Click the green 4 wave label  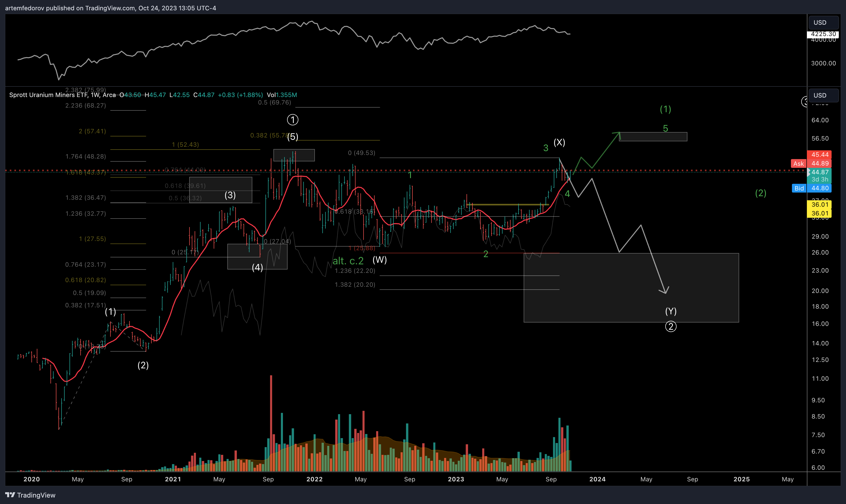(567, 194)
